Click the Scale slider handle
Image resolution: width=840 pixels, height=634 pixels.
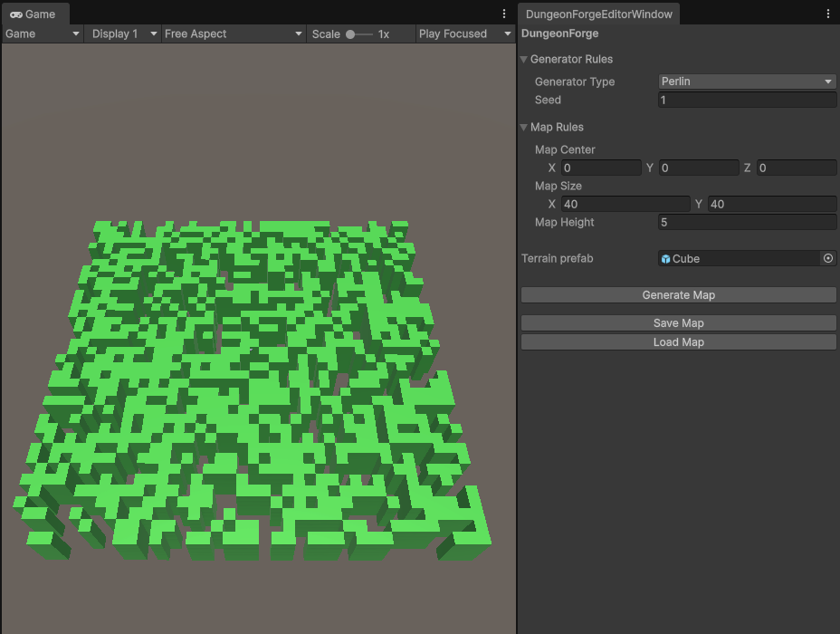coord(350,34)
